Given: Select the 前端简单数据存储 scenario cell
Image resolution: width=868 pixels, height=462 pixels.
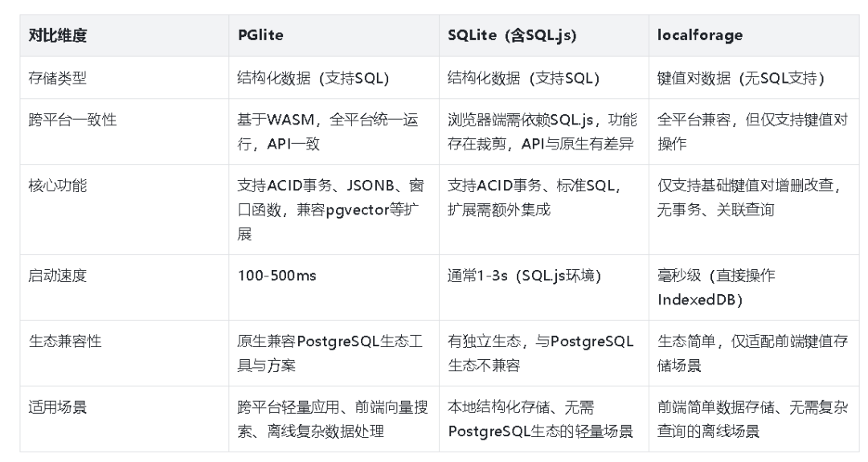Looking at the screenshot, I should click(754, 419).
